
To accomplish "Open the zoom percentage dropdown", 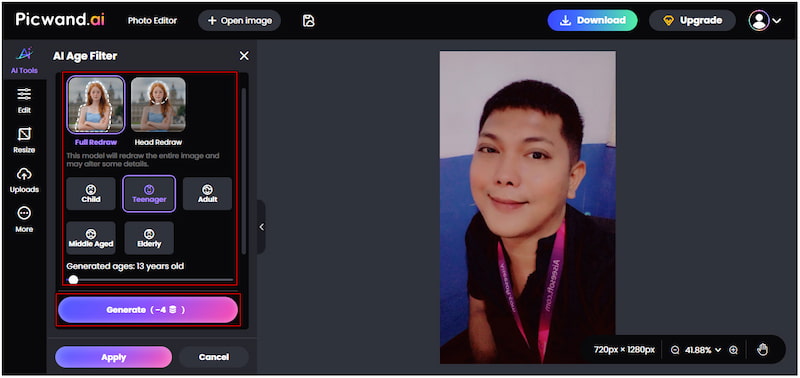I will point(704,350).
